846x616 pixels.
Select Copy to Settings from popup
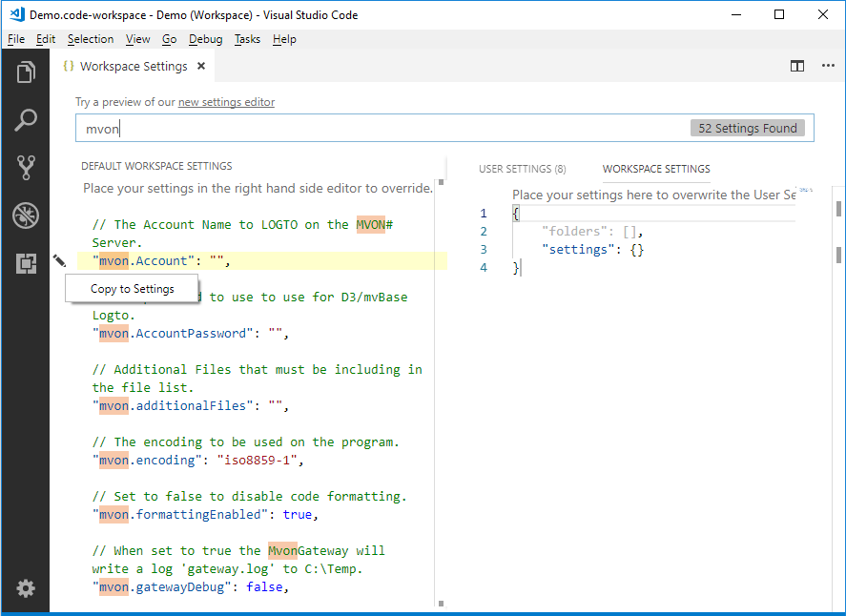click(x=133, y=289)
